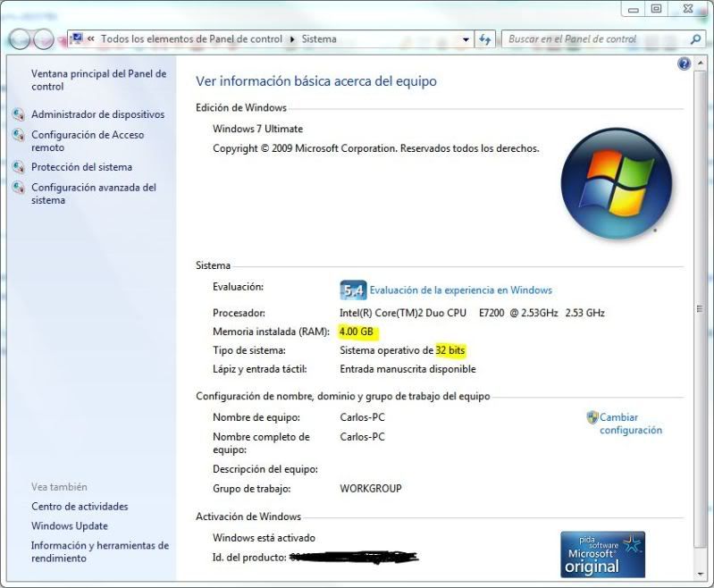714x588 pixels.
Task: Click the refresh button beside address bar
Action: pos(485,39)
